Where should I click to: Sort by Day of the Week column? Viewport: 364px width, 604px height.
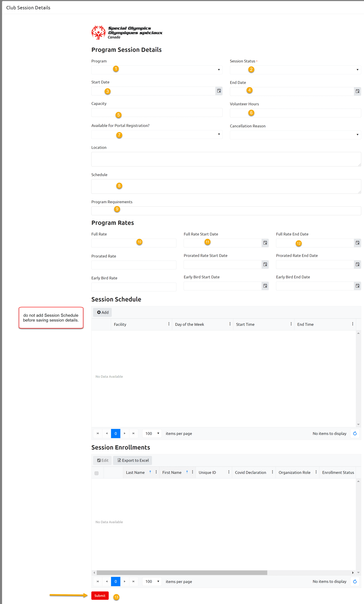click(189, 324)
